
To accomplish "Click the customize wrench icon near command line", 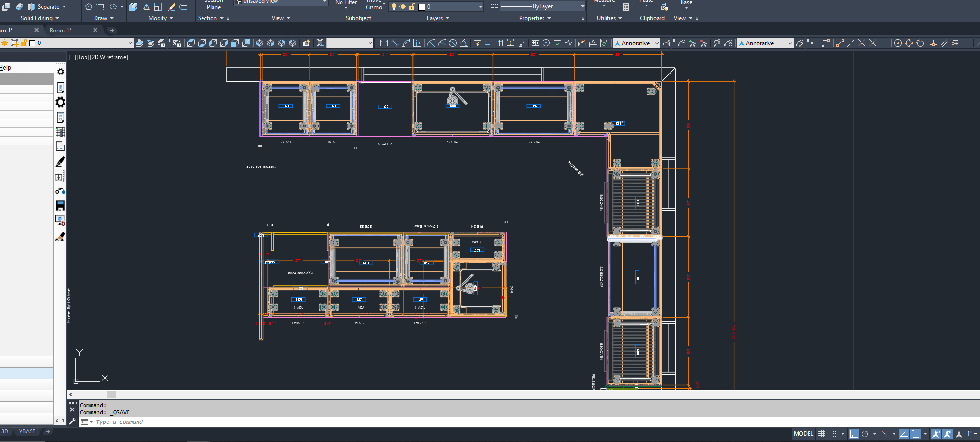I will (73, 421).
